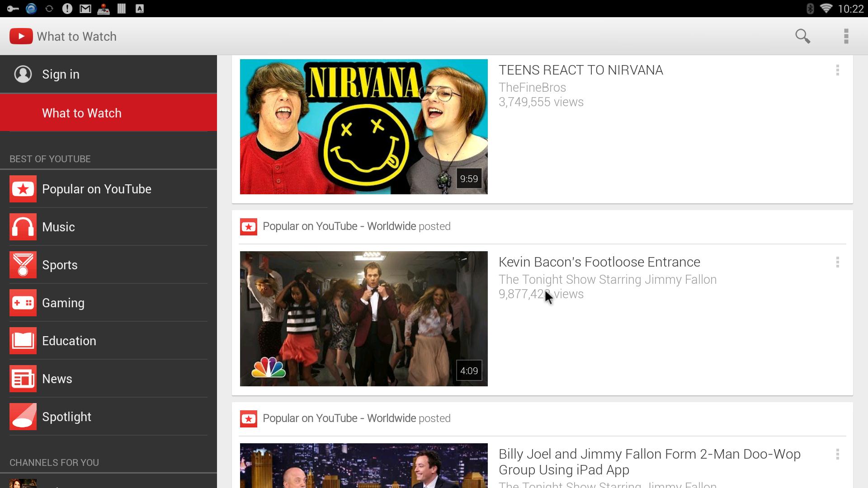Click the News category icon

click(x=22, y=379)
